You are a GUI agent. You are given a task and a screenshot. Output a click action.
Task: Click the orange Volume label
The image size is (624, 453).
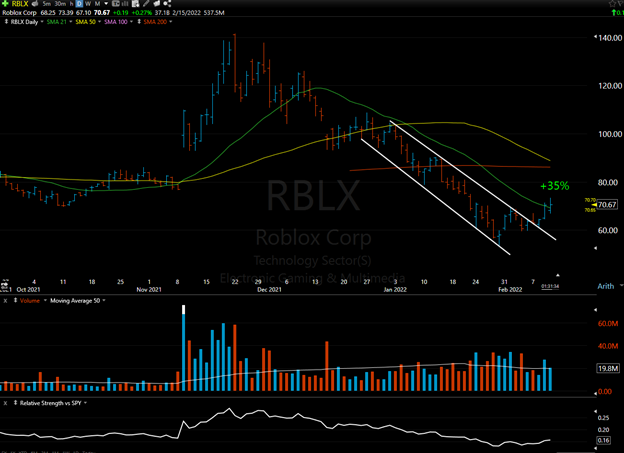pos(30,301)
